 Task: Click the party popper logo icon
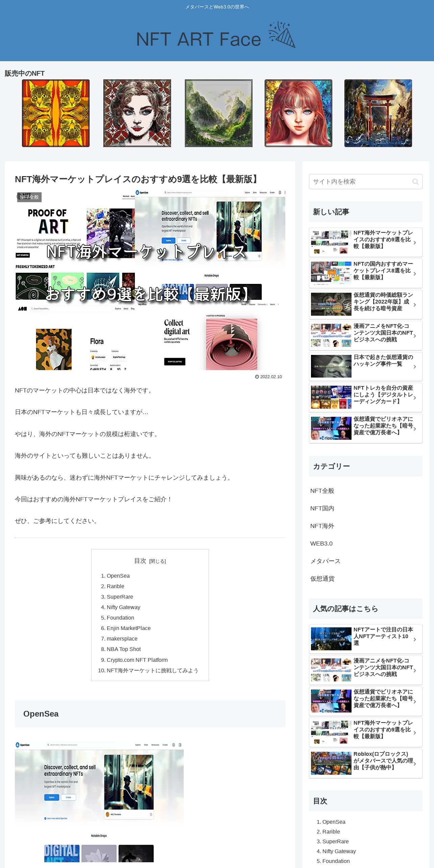[282, 34]
